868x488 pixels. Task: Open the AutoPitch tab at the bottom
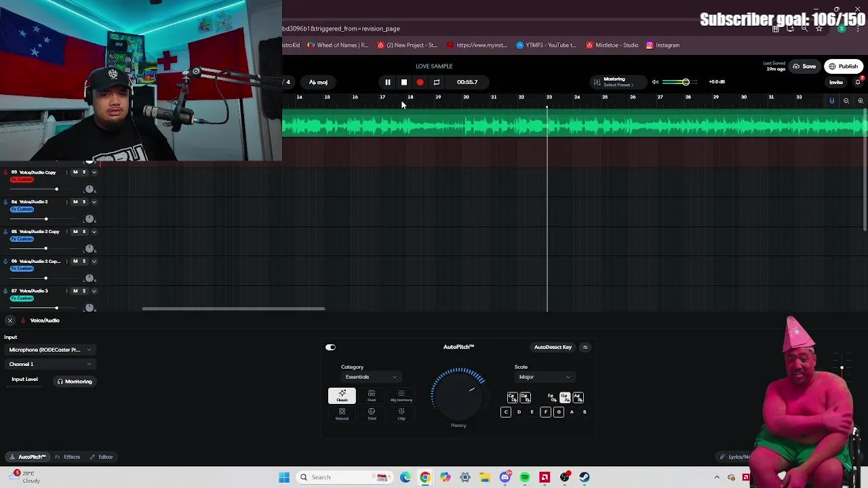click(x=28, y=457)
